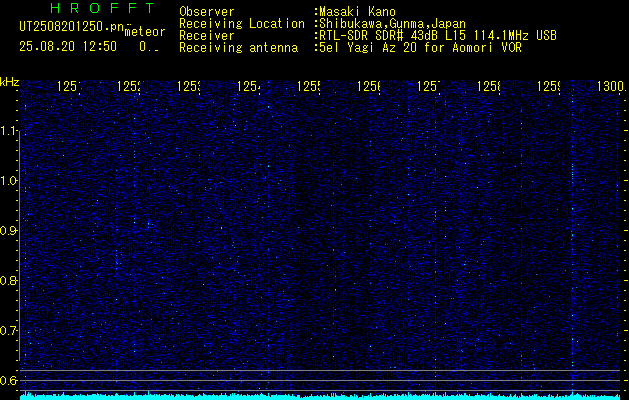Click the date 25.08.20 12:50
This screenshot has width=629, height=400.
[68, 47]
